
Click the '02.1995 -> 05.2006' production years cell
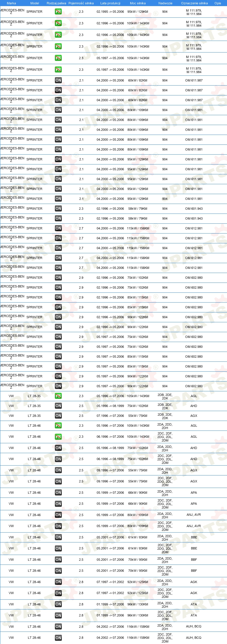pyautogui.click(x=110, y=12)
